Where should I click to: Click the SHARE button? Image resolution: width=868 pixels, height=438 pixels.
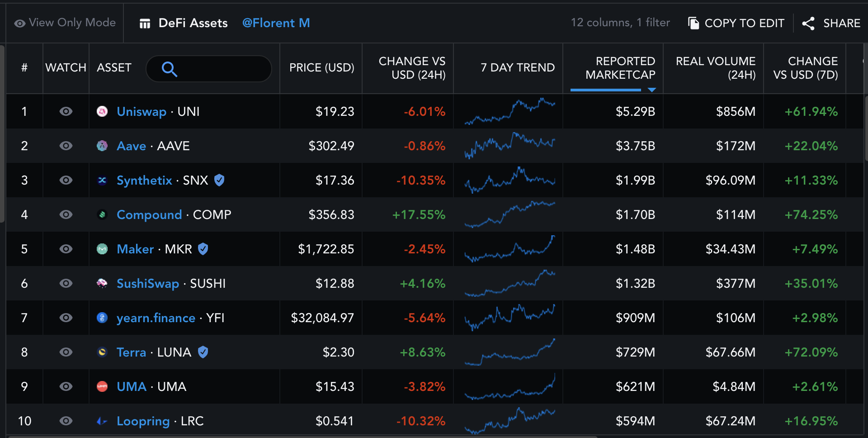[831, 23]
